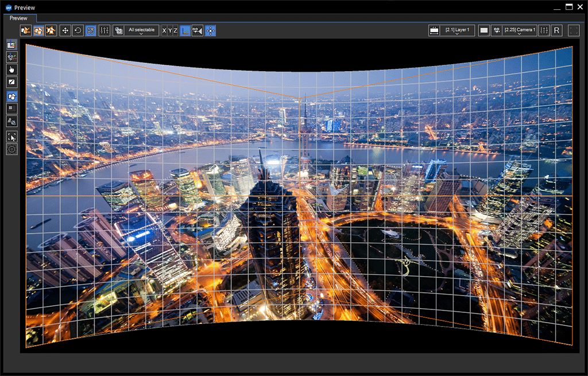Expand the All selectable dropdown
This screenshot has width=588, height=376.
141,30
